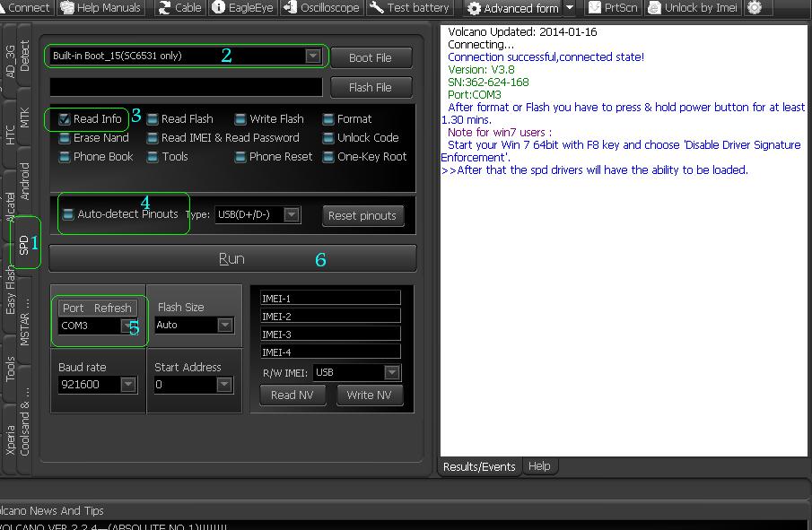Open Help Manuals from the toolbar
Viewport: 812px width, 530px height.
[101, 8]
